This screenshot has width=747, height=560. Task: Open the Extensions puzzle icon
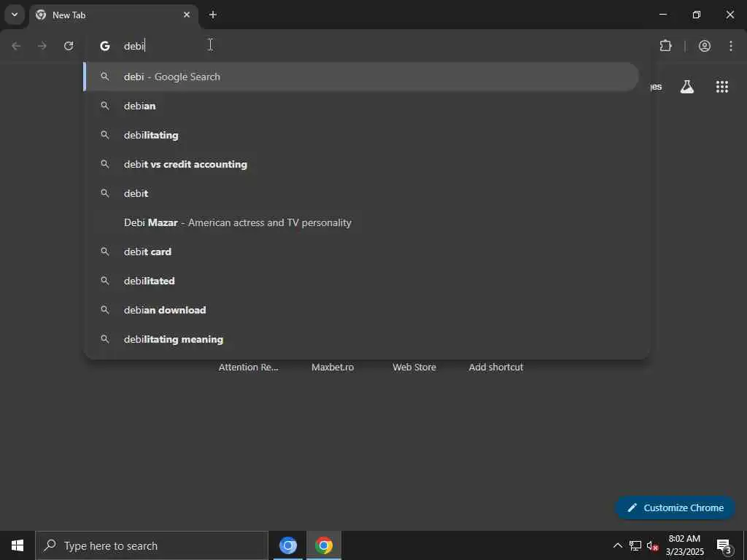click(x=665, y=46)
